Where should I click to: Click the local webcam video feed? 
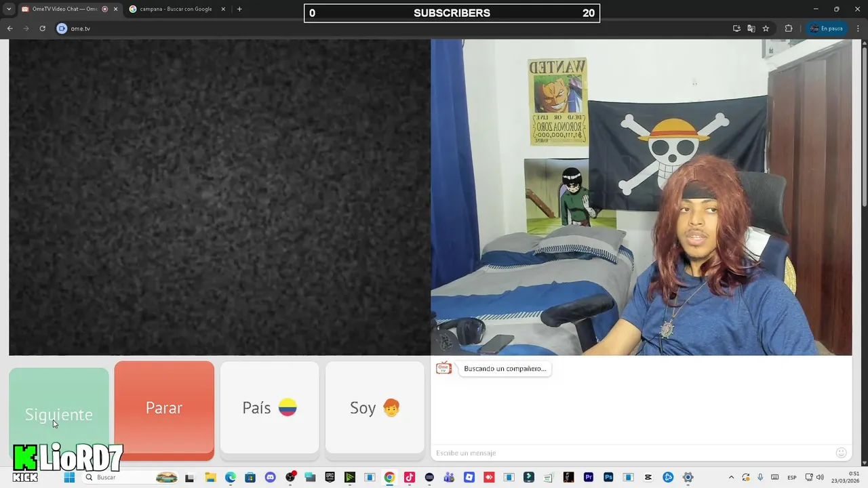(x=641, y=197)
